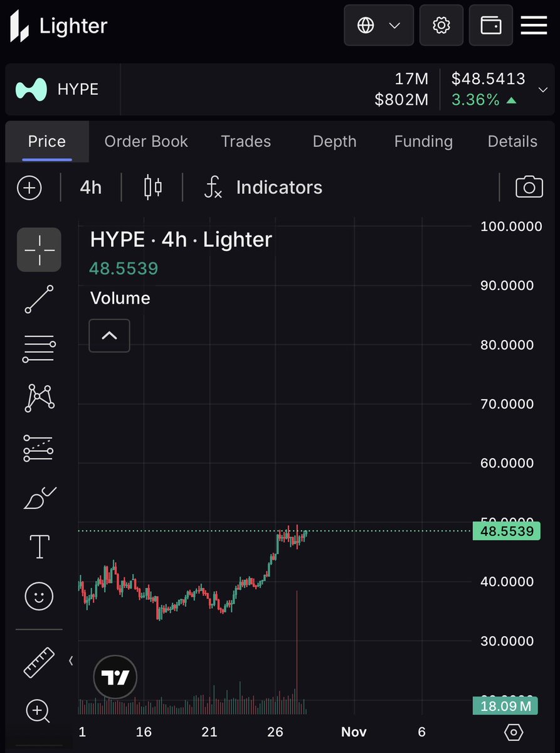Collapse the drawing toolbar arrow
The height and width of the screenshot is (753, 560).
[x=71, y=661]
